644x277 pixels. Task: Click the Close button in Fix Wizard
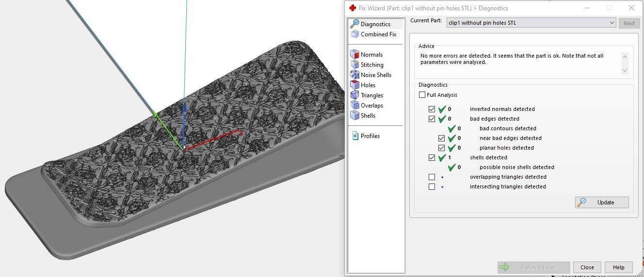tap(587, 267)
